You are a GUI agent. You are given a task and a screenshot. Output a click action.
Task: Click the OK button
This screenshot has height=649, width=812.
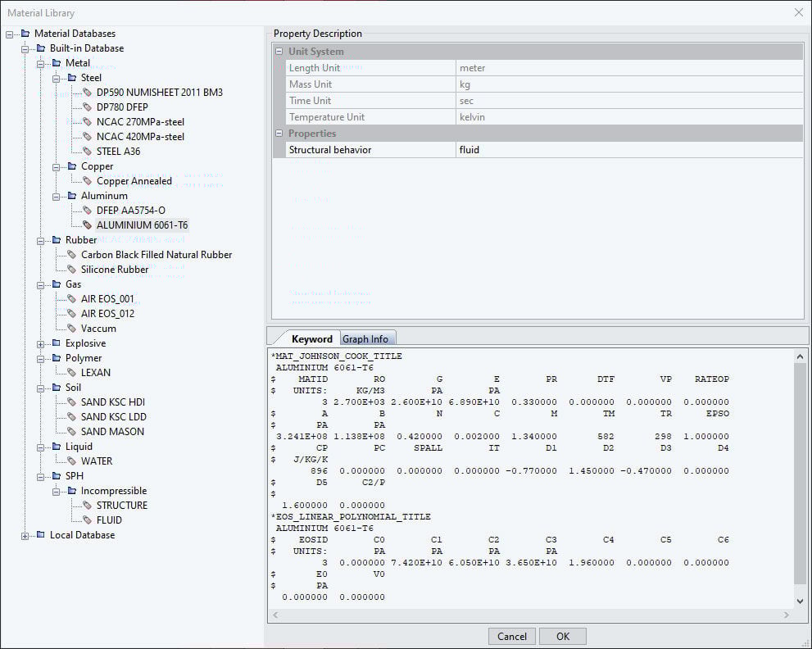562,636
